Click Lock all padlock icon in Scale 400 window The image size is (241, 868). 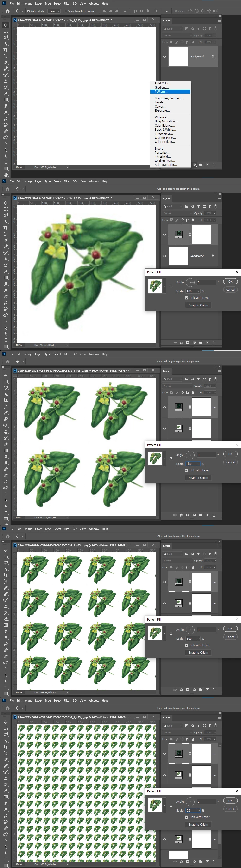pos(193,220)
